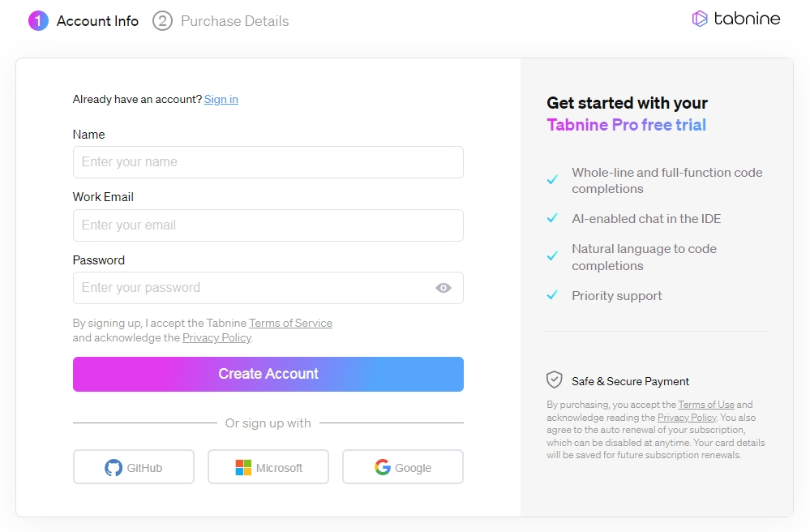This screenshot has width=810, height=532.
Task: Click the Microsoft four-square logo icon
Action: [x=243, y=467]
